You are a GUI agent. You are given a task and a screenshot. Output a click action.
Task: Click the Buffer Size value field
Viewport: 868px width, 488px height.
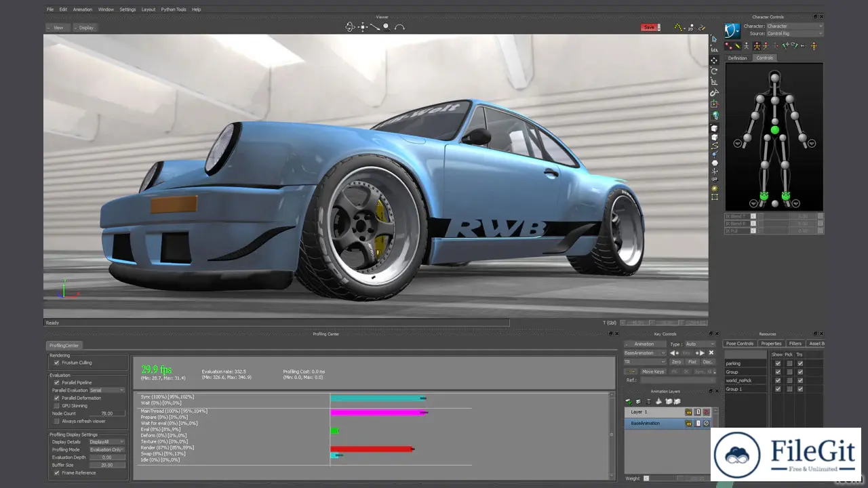tap(107, 465)
